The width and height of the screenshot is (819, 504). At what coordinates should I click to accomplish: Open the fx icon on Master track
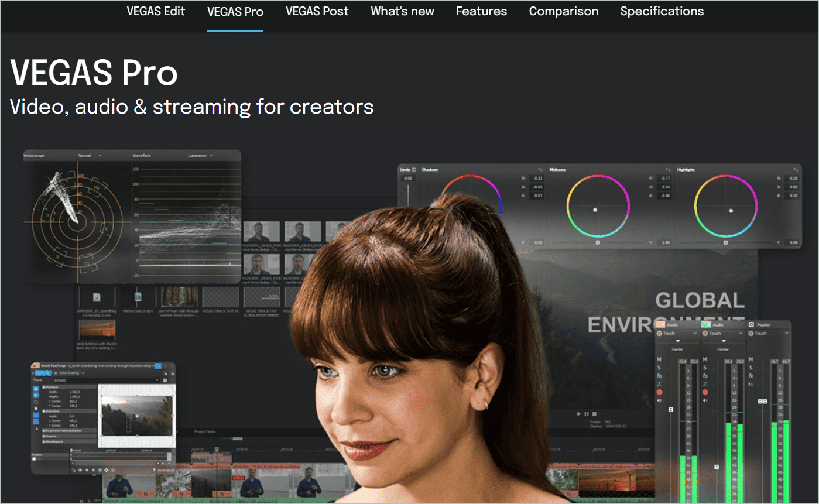pyautogui.click(x=751, y=375)
